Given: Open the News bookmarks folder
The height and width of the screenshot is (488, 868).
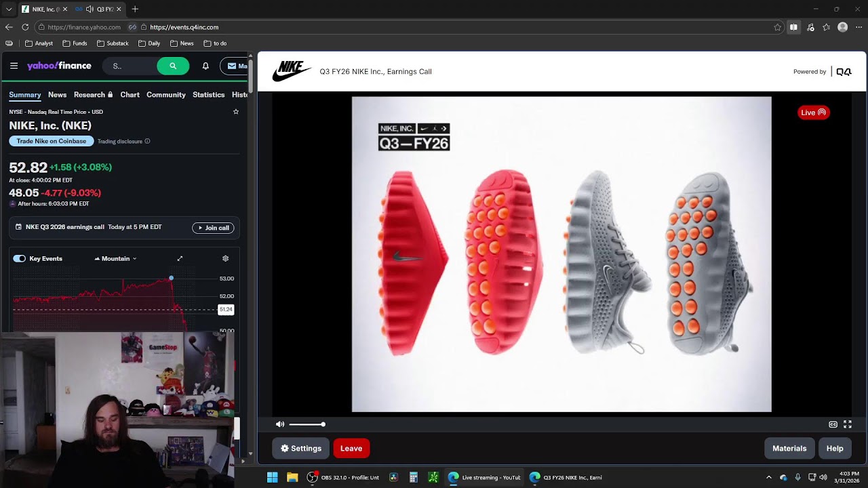Looking at the screenshot, I should point(182,43).
